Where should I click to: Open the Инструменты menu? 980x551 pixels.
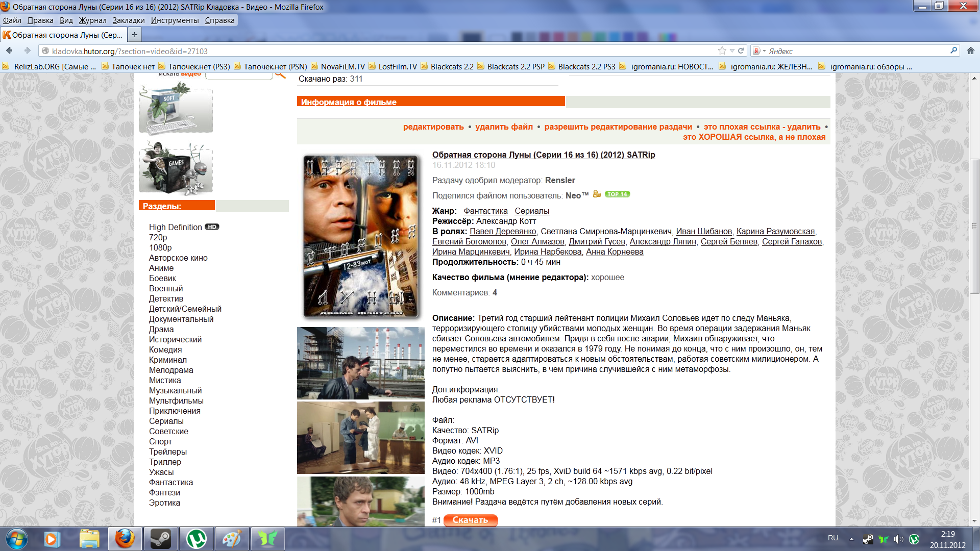175,20
